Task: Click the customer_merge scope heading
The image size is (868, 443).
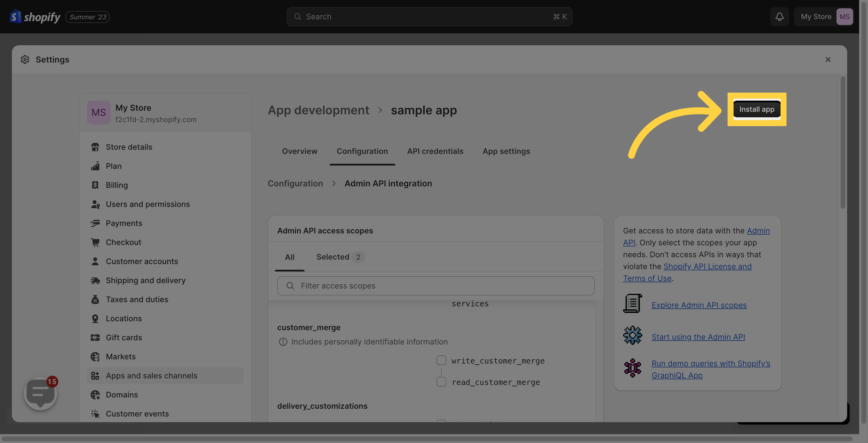Action: click(x=309, y=328)
